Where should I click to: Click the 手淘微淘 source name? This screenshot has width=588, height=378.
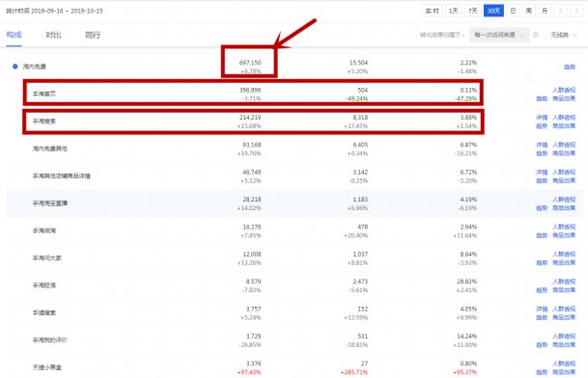tap(43, 230)
